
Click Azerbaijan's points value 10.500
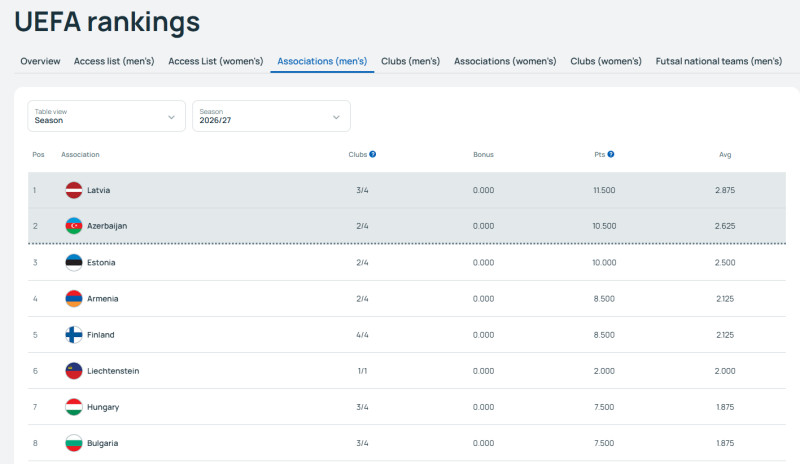(604, 226)
